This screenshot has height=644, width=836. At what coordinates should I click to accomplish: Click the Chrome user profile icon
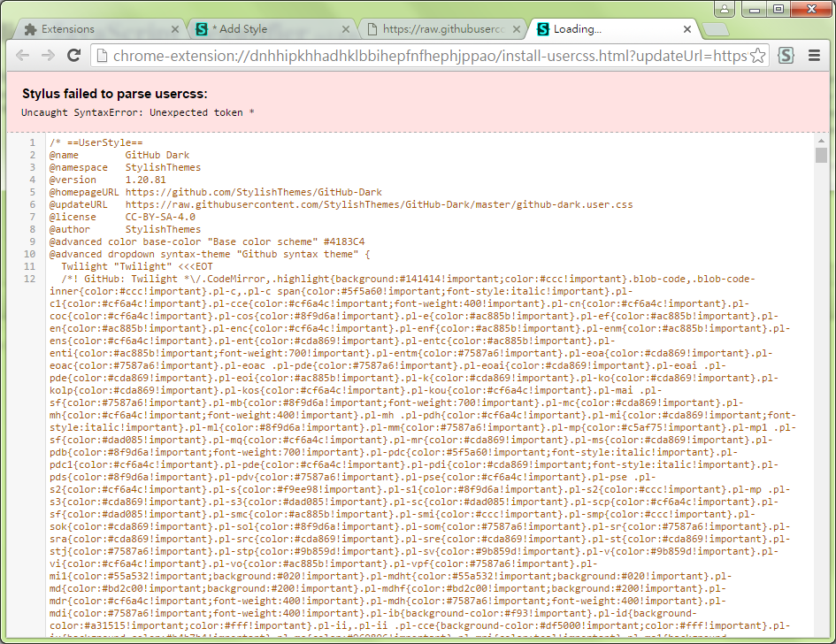tap(724, 9)
